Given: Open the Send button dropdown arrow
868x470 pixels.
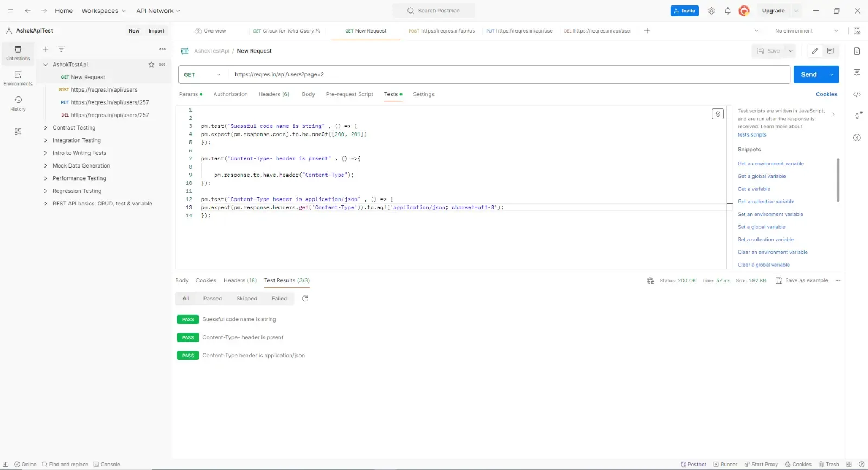Looking at the screenshot, I should click(832, 75).
